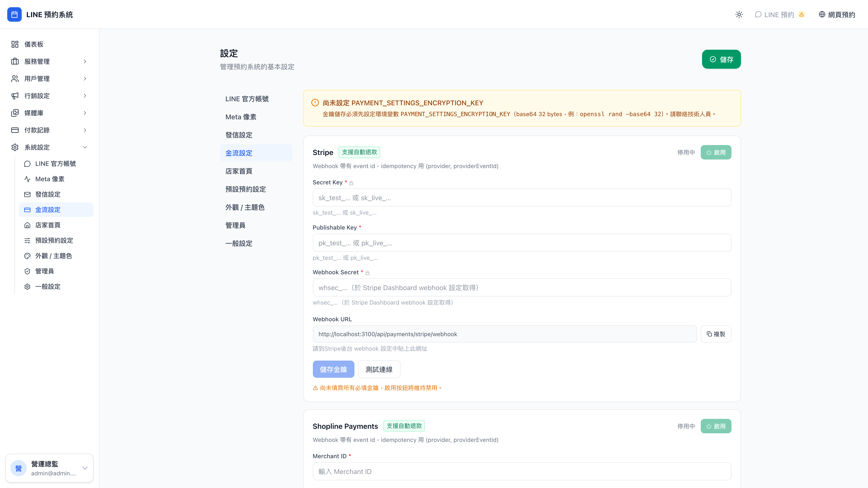Screen dimensions: 868x488
Task: Click the globe icon for 網頁預約
Action: (x=822, y=14)
